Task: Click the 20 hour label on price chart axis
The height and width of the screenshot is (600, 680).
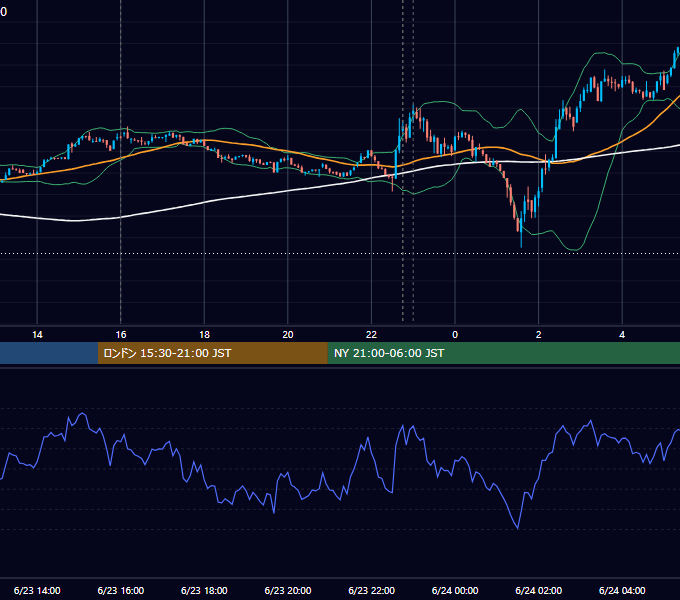Action: tap(288, 335)
